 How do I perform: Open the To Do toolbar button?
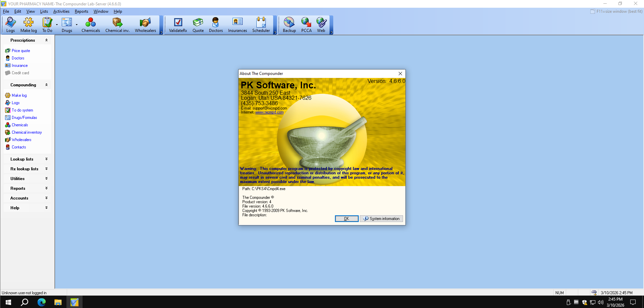[47, 25]
